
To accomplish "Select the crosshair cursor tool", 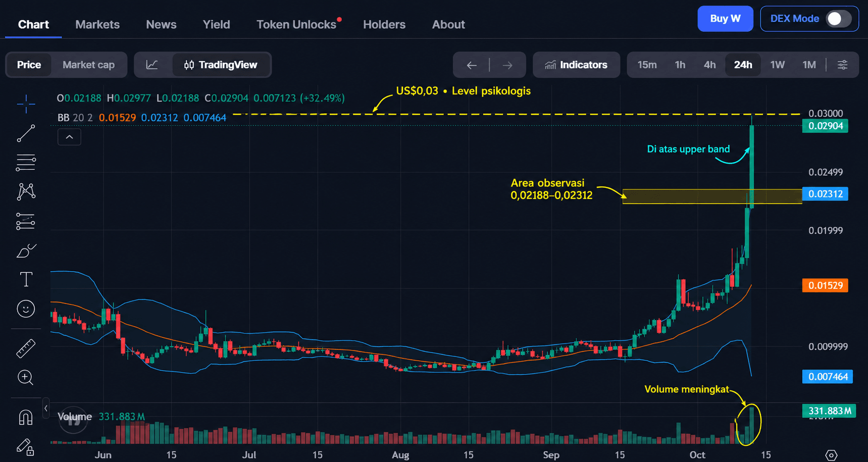I will (x=26, y=104).
